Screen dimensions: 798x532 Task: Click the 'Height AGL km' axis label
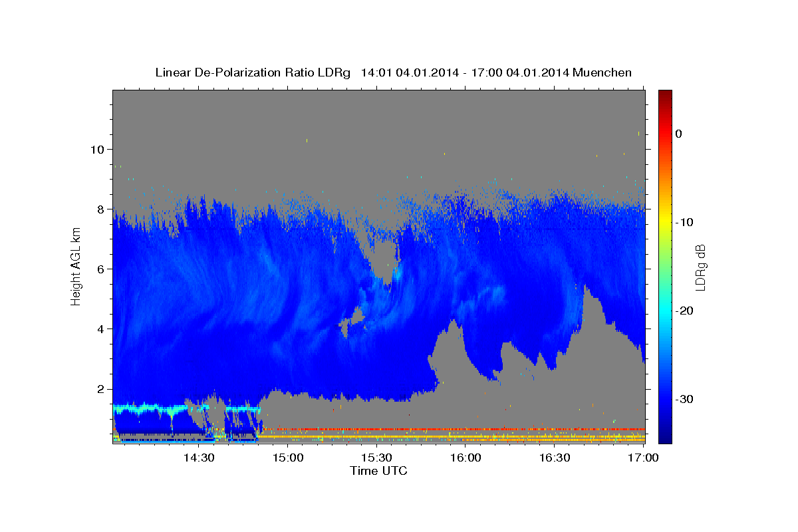coord(76,267)
